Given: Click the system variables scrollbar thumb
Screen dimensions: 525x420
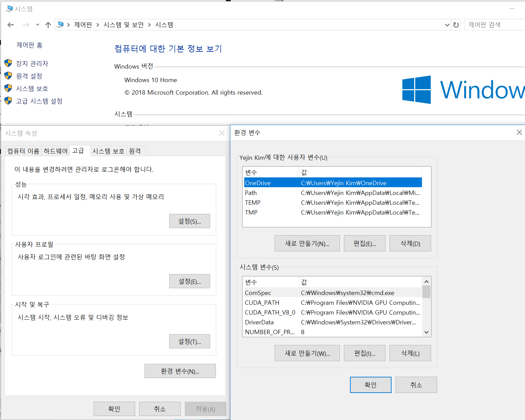Looking at the screenshot, I should click(x=426, y=292).
